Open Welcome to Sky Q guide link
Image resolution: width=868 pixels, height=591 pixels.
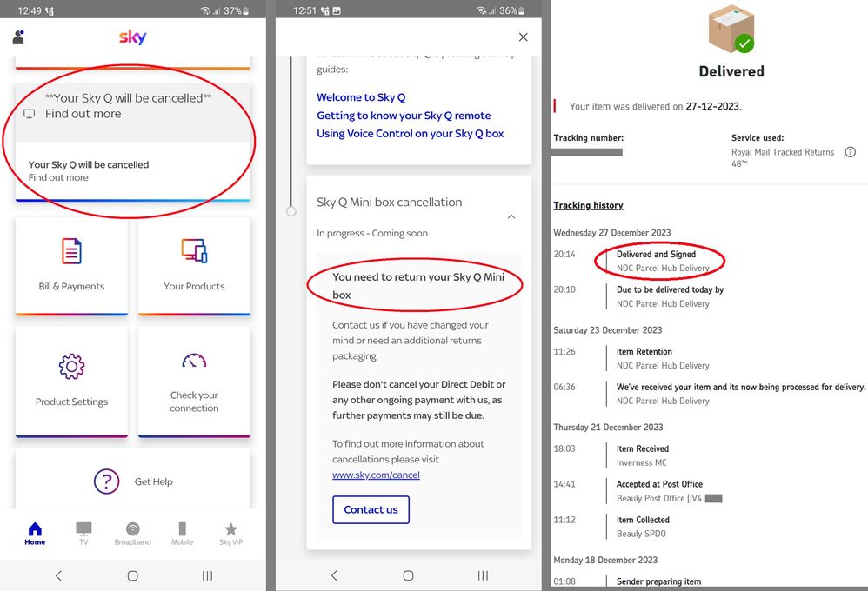click(361, 97)
